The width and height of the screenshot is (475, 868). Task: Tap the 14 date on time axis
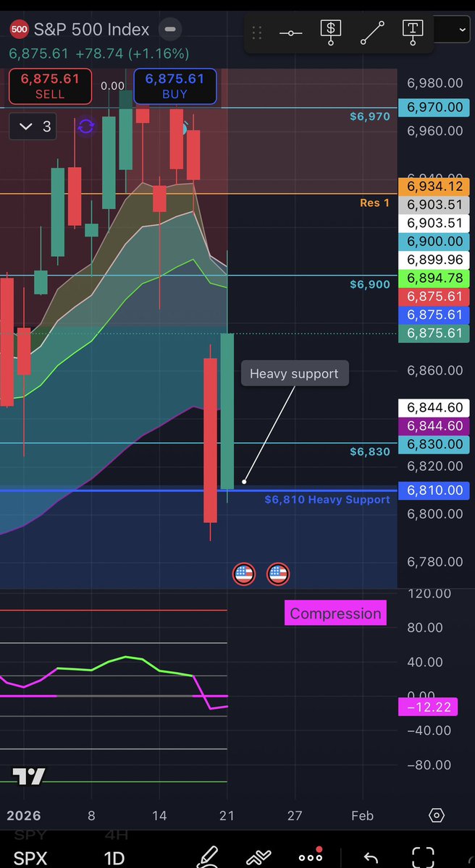[159, 815]
